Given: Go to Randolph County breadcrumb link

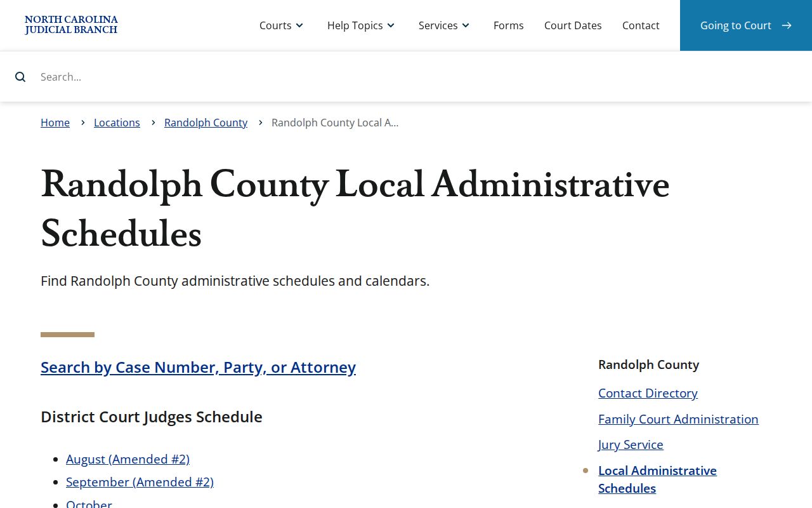Looking at the screenshot, I should pyautogui.click(x=206, y=123).
